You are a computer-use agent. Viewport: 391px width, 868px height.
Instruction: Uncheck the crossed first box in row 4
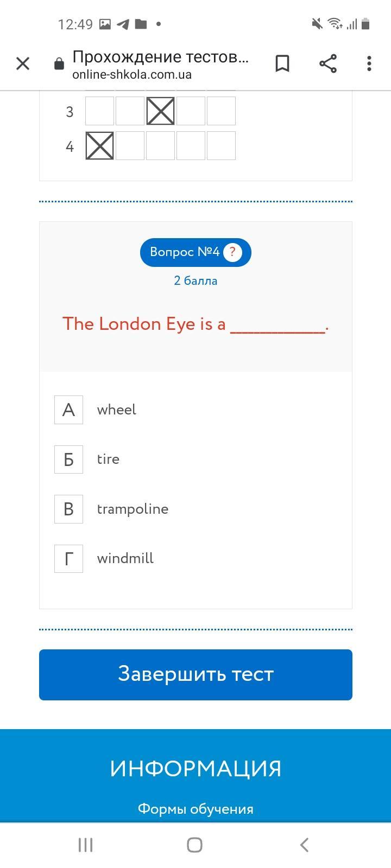100,146
